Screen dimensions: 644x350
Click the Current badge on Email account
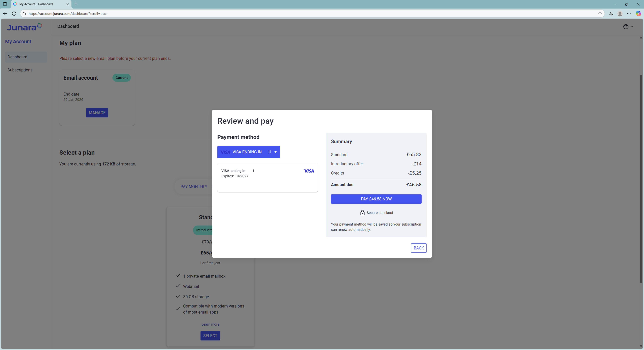[121, 78]
